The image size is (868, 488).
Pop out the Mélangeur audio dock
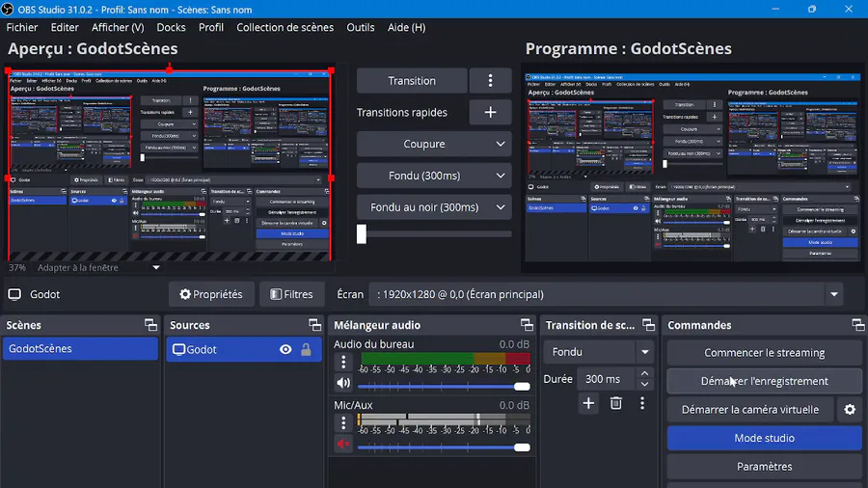click(x=527, y=325)
